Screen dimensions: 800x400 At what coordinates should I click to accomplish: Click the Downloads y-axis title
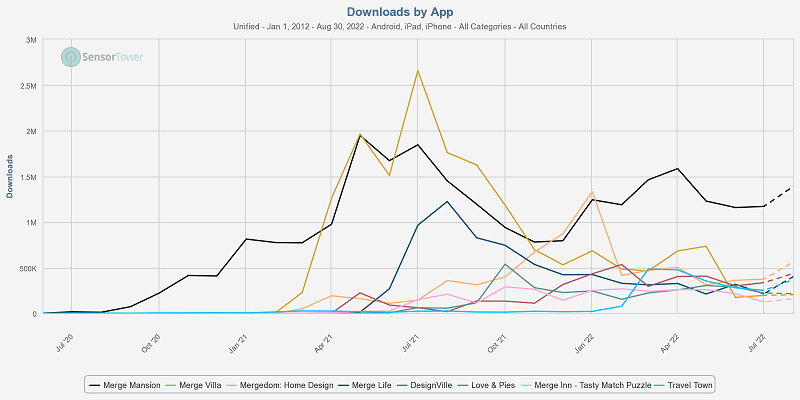[x=9, y=176]
